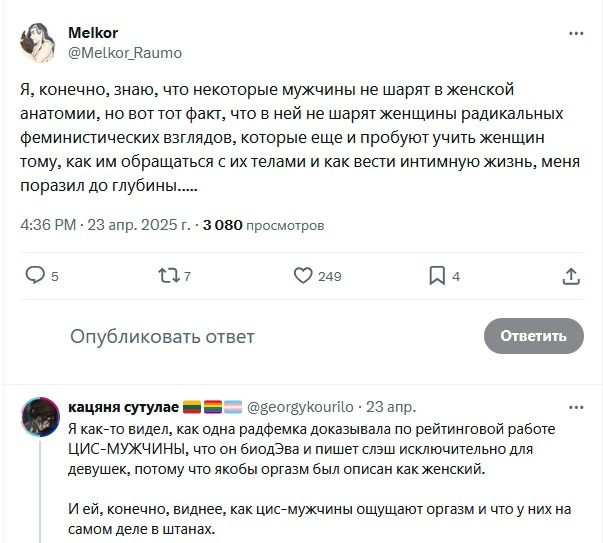This screenshot has height=543, width=603.
Task: Open the @Melkor_Raumo handle link
Action: 125,52
